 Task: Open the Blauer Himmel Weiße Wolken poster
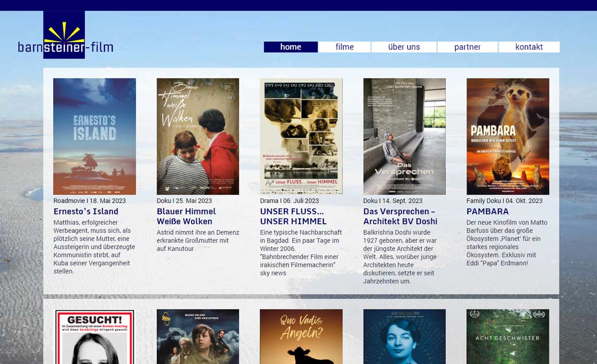[x=198, y=136]
